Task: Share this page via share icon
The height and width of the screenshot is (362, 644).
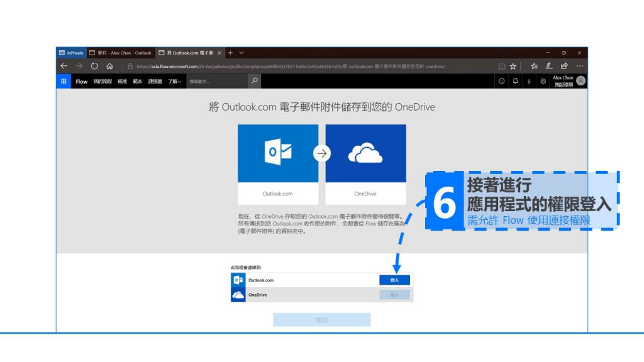Action: pos(564,65)
